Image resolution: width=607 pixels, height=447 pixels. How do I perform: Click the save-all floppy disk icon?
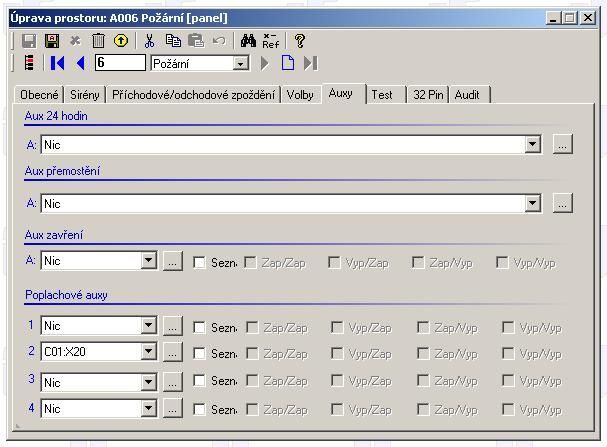(x=52, y=41)
